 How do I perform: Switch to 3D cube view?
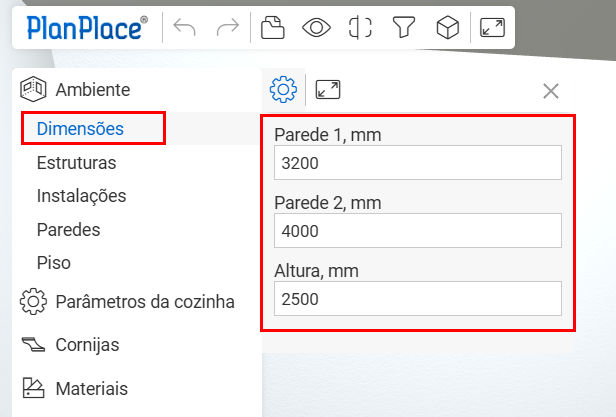click(x=447, y=28)
